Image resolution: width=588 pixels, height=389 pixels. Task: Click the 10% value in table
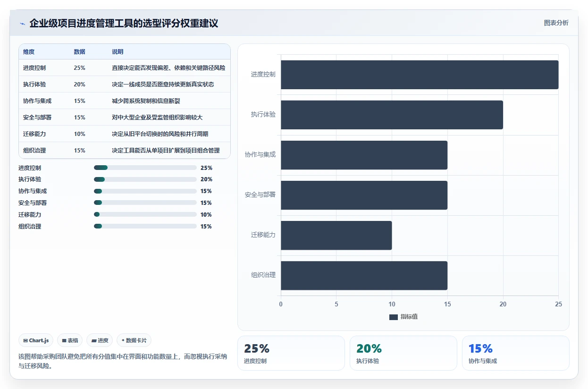coord(79,134)
